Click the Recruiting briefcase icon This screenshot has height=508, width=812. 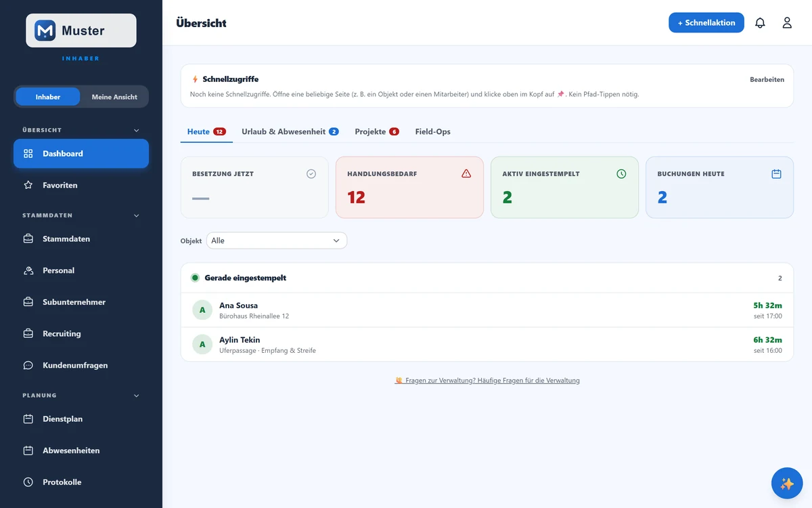(x=28, y=333)
